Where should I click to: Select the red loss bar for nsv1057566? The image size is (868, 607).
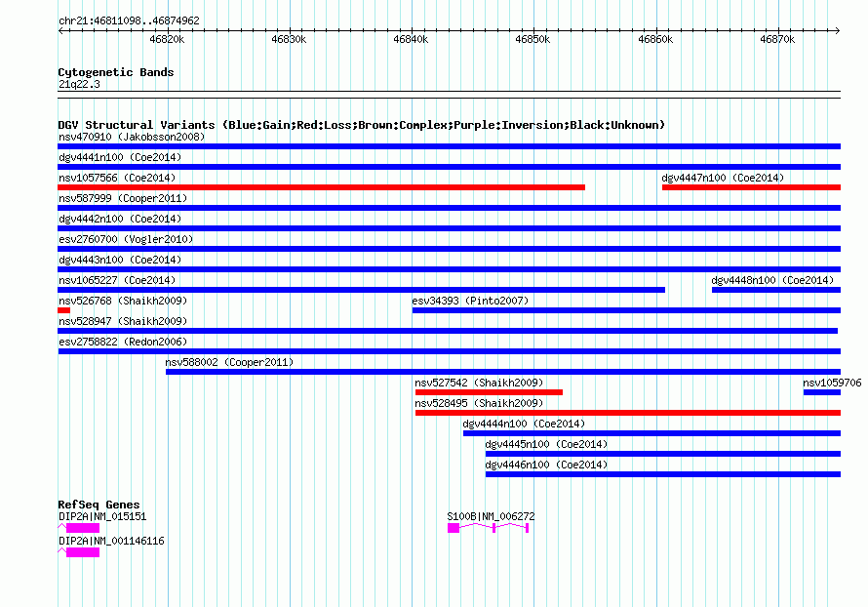tap(321, 187)
